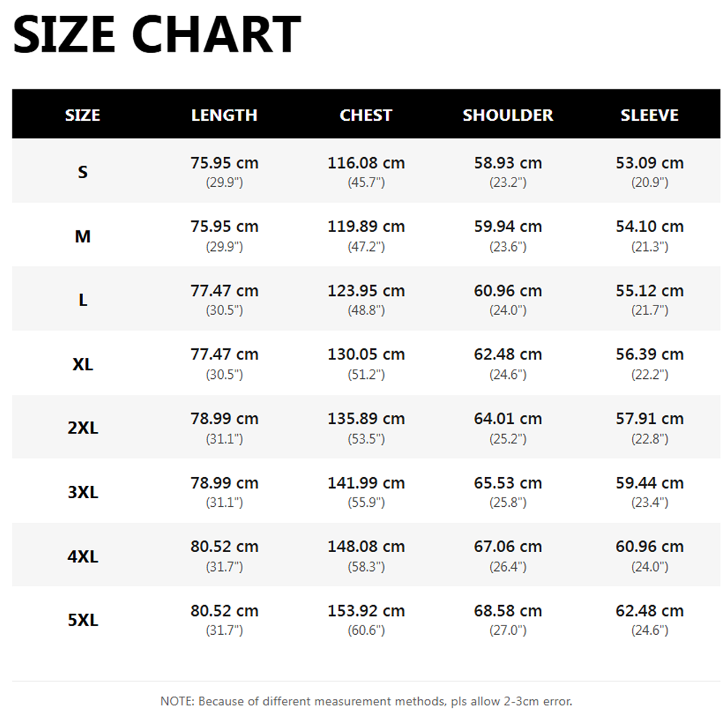Image resolution: width=728 pixels, height=728 pixels.
Task: Click the 153.92 cm chest measurement
Action: point(366,611)
